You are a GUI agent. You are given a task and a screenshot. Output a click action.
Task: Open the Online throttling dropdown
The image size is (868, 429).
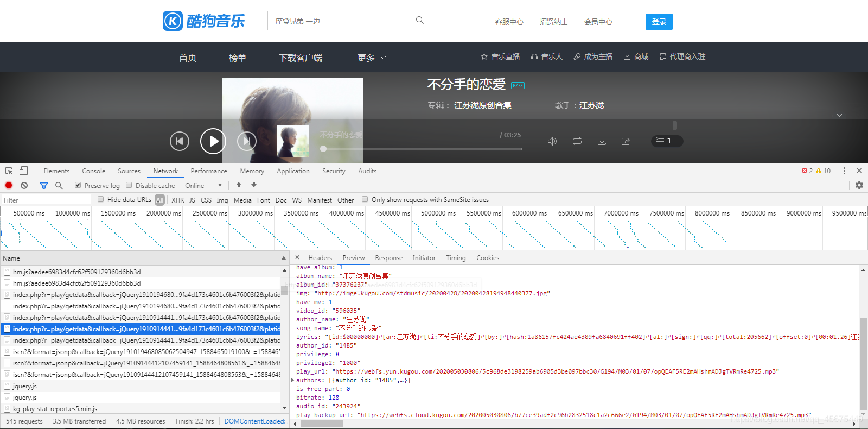tap(203, 185)
